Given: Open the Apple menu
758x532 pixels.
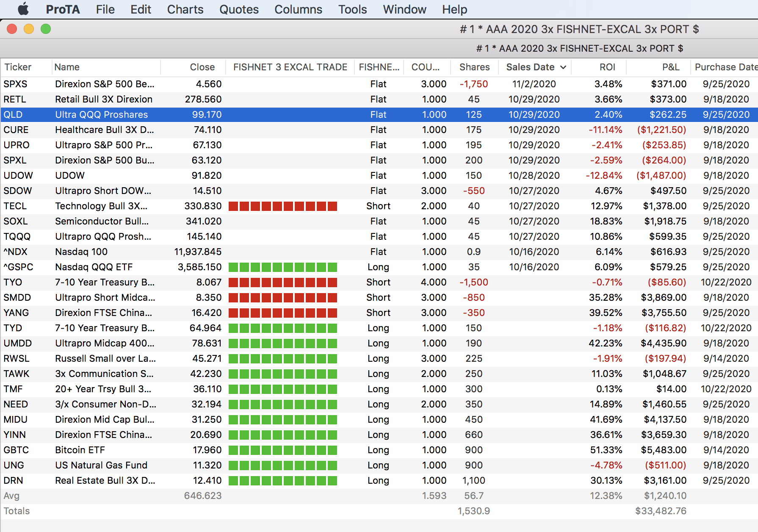Looking at the screenshot, I should (x=23, y=9).
